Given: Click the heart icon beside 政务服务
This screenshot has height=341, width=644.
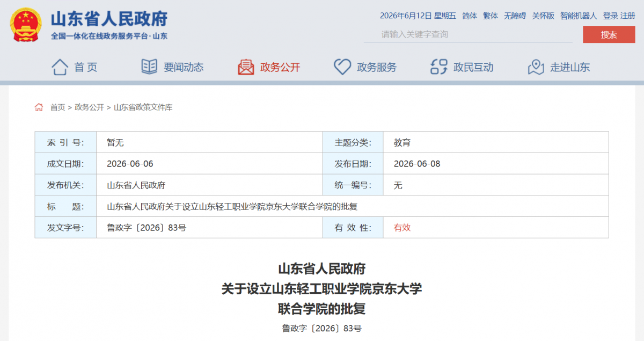Looking at the screenshot, I should pos(342,67).
